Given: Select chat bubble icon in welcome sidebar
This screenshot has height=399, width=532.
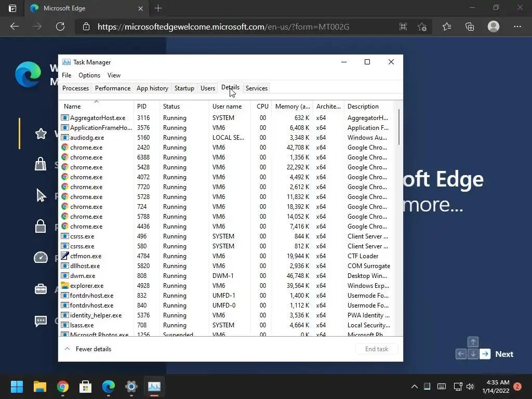Looking at the screenshot, I should click(41, 321).
